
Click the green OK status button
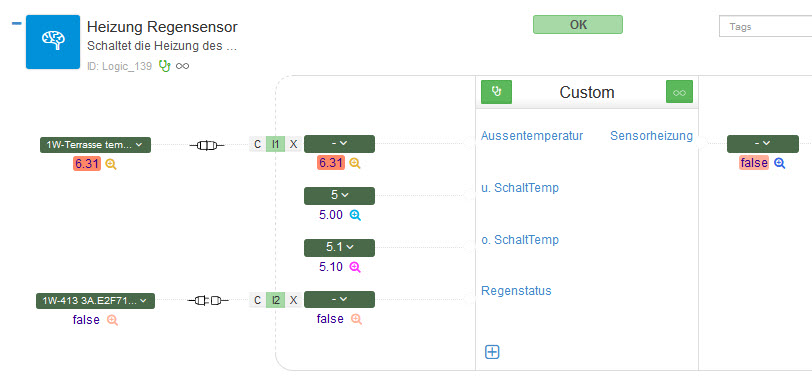578,25
